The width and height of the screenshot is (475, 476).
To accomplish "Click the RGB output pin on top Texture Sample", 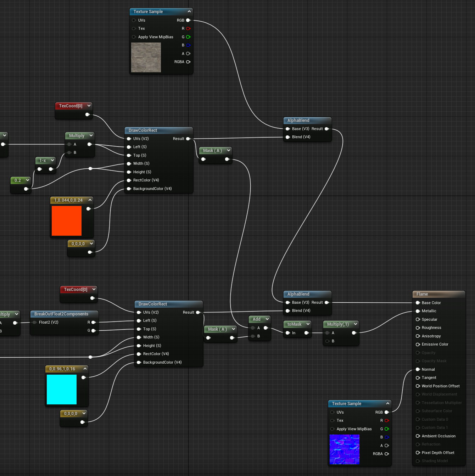I will pos(188,20).
